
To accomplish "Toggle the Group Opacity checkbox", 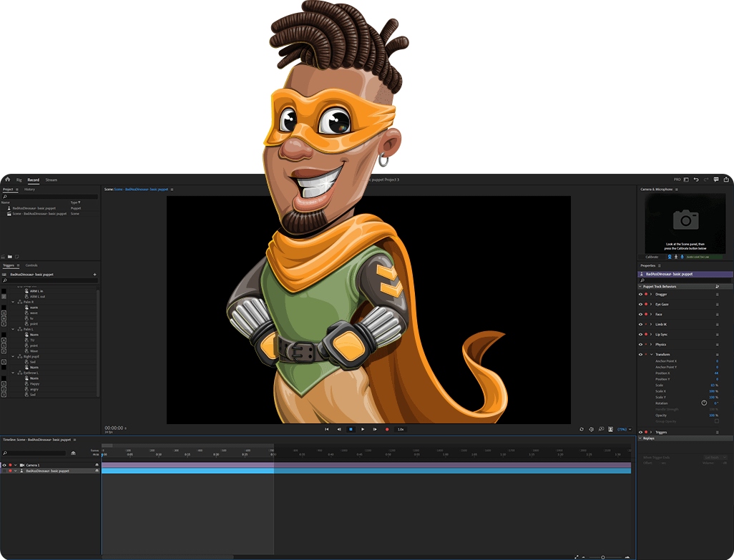I will click(717, 421).
